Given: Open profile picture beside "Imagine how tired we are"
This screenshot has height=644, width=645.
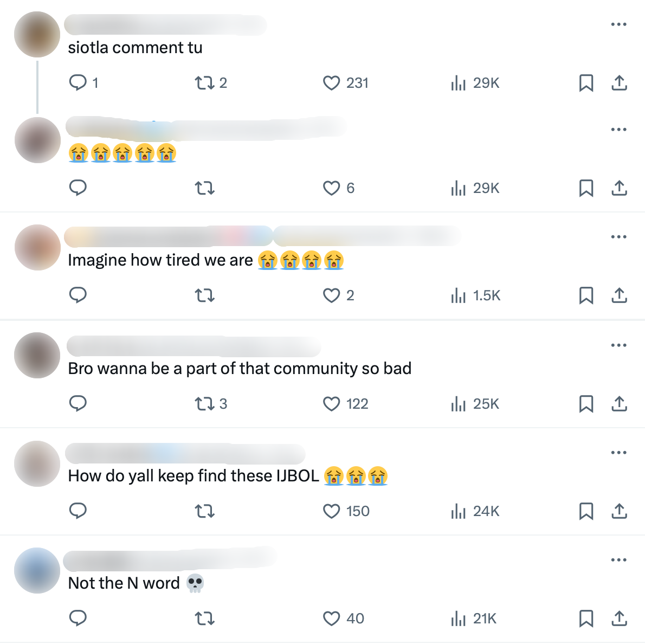Looking at the screenshot, I should 37,247.
